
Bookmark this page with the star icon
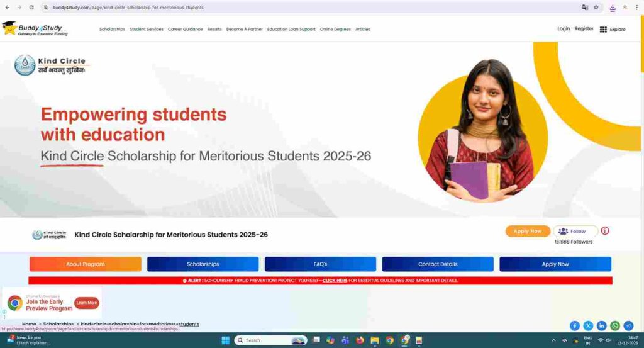(x=596, y=8)
